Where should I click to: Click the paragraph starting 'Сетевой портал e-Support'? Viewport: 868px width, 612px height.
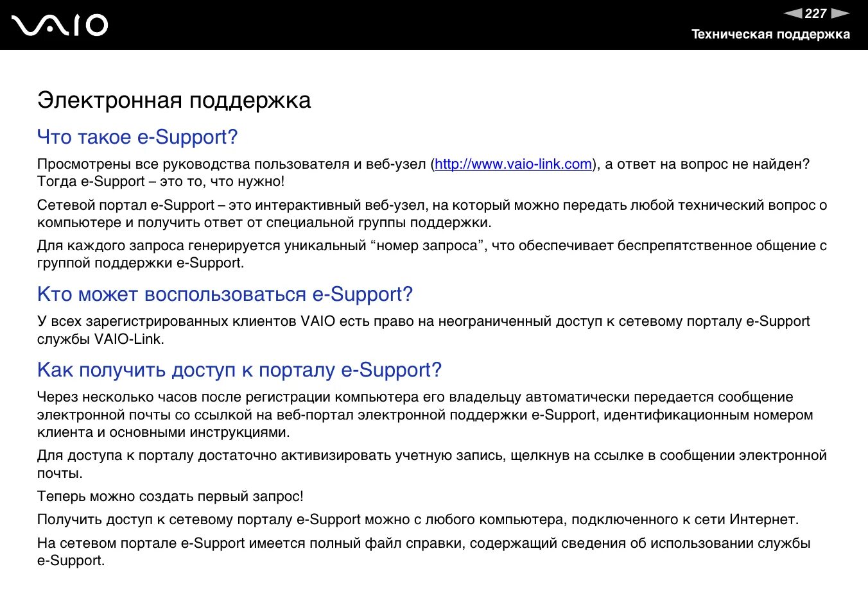click(432, 214)
